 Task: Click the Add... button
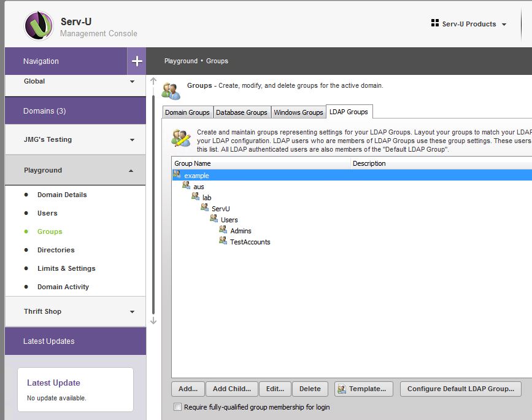[x=188, y=389]
